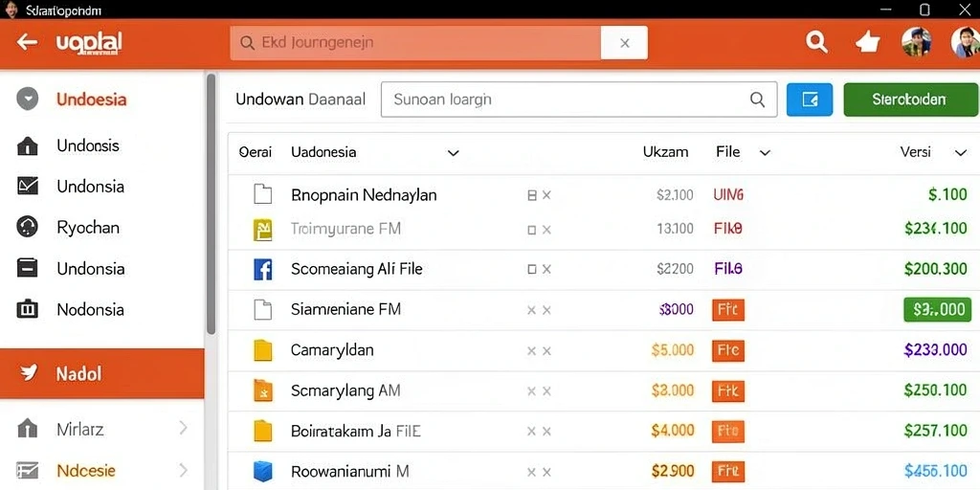Click the Troimyurane FM yellow icon
Screen dimensions: 980x490
[x=262, y=230]
